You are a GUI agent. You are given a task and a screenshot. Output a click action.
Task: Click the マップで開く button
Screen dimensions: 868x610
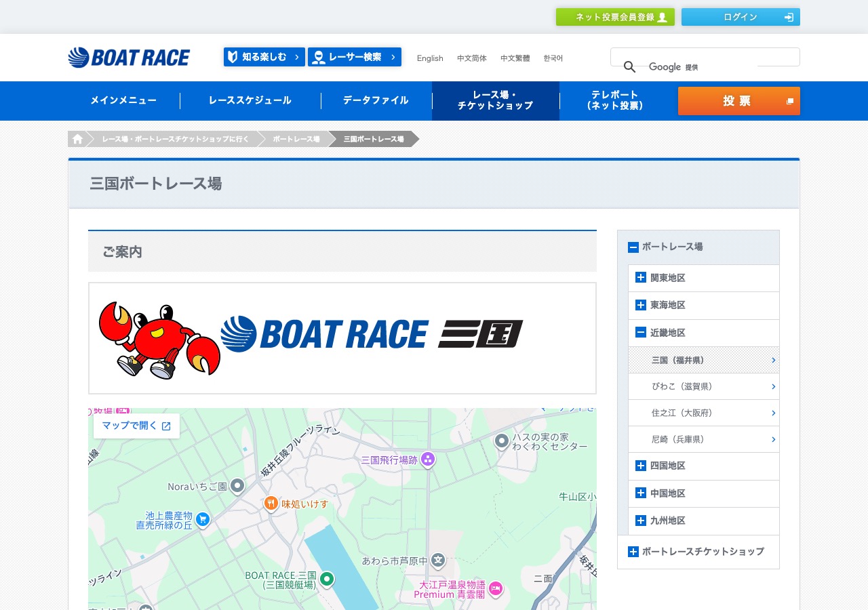(136, 426)
